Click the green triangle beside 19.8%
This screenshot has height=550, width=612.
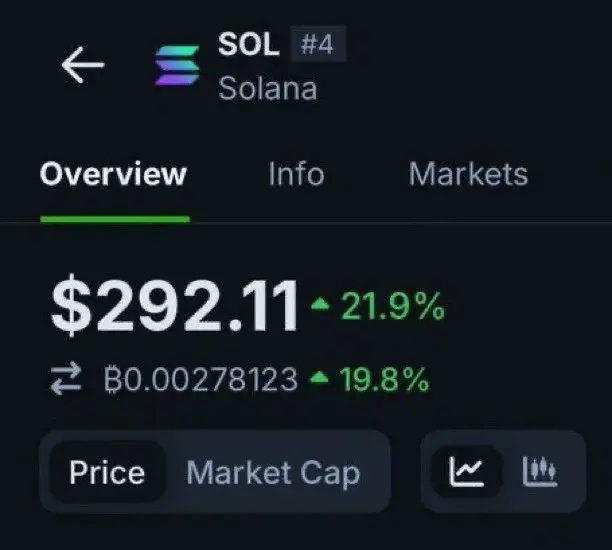pyautogui.click(x=318, y=379)
